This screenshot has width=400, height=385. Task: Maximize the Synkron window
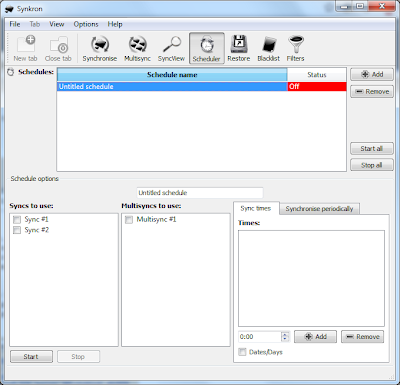[360, 6]
